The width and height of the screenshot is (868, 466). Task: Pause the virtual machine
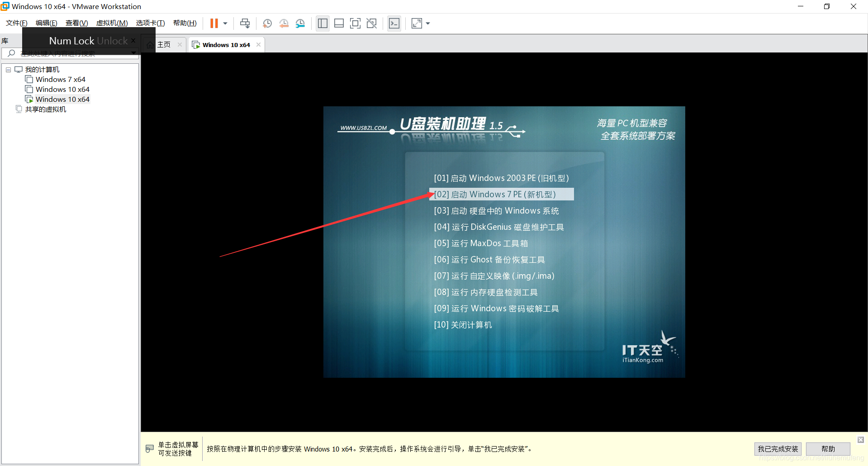[214, 23]
